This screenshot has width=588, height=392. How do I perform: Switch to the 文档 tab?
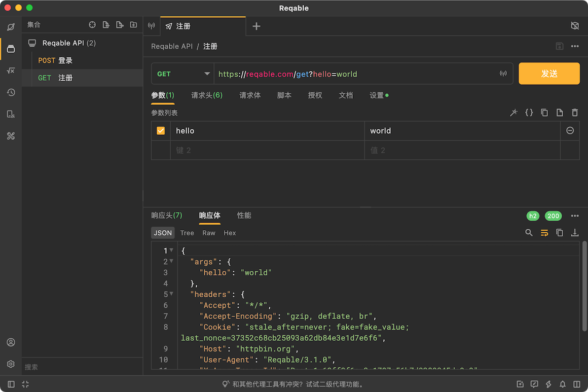point(346,95)
